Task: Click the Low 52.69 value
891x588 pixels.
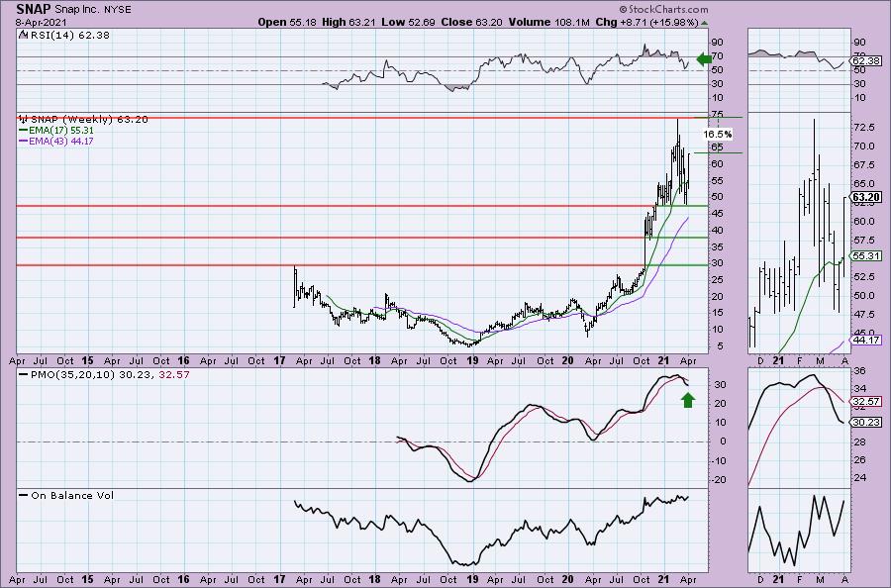Action: (408, 22)
